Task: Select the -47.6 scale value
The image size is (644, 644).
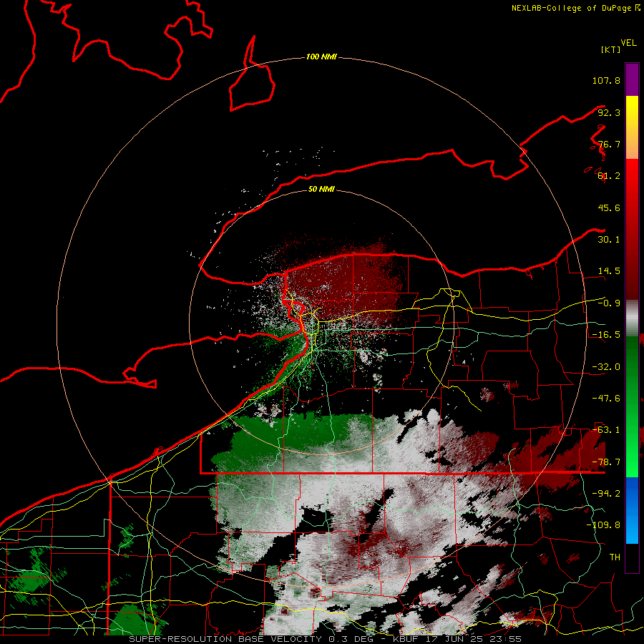Action: tap(606, 399)
